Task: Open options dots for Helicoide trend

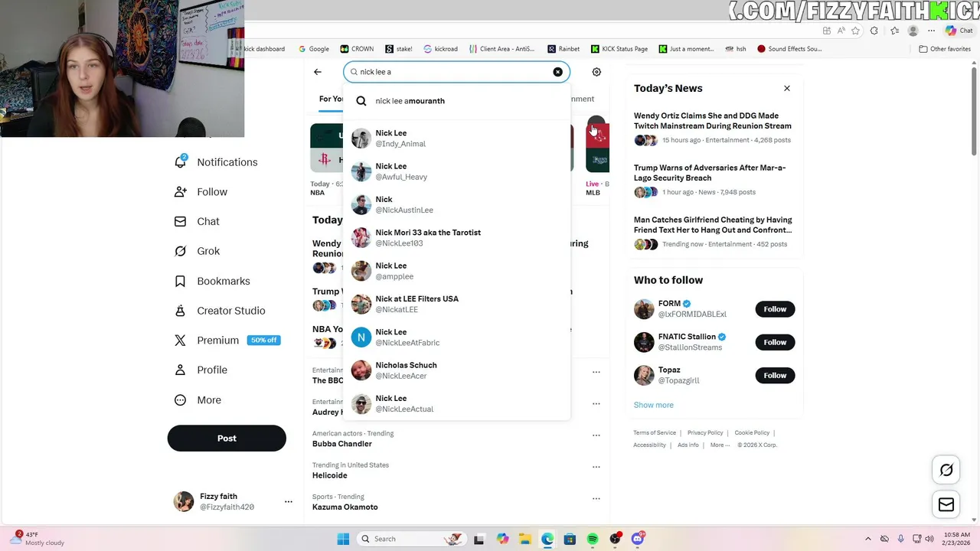Action: coord(596,467)
